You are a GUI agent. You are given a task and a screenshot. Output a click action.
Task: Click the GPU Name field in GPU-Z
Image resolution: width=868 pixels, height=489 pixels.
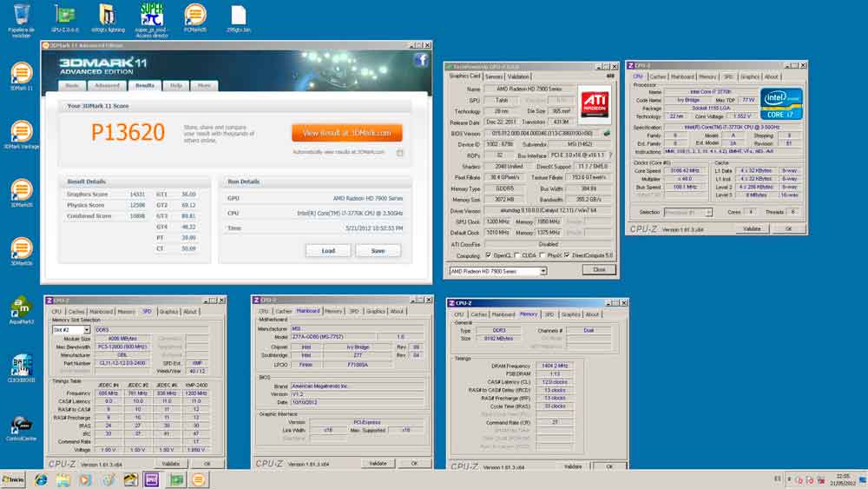pos(529,89)
